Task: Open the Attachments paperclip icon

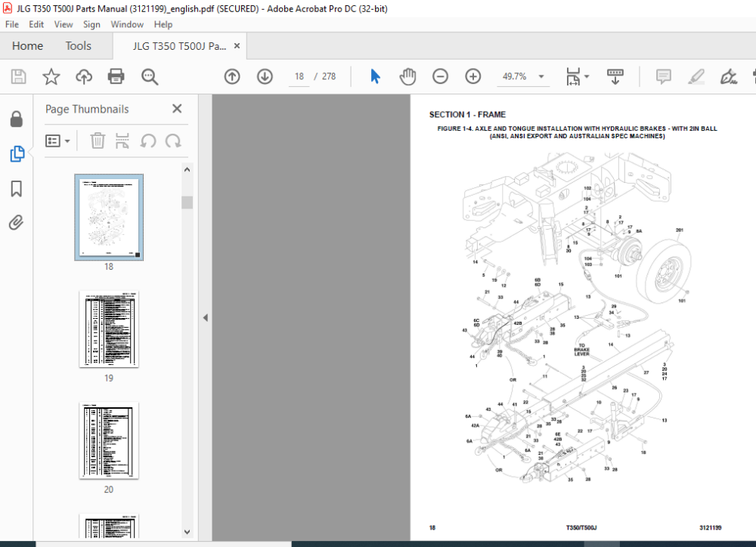Action: 16,223
